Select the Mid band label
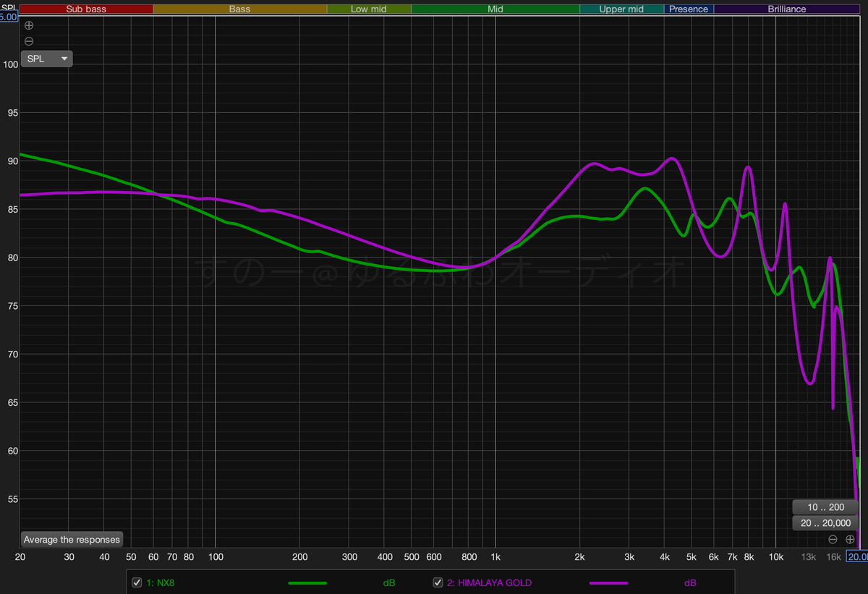This screenshot has height=594, width=868. [x=495, y=9]
